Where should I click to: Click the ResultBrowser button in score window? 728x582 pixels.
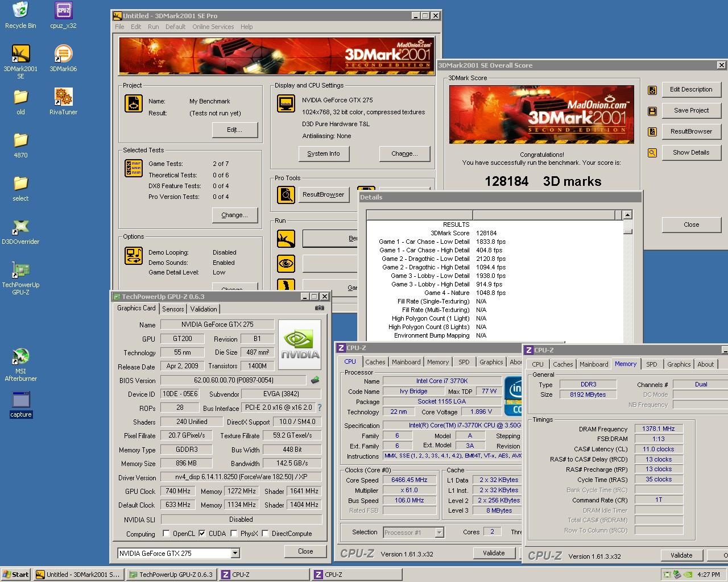coord(691,132)
